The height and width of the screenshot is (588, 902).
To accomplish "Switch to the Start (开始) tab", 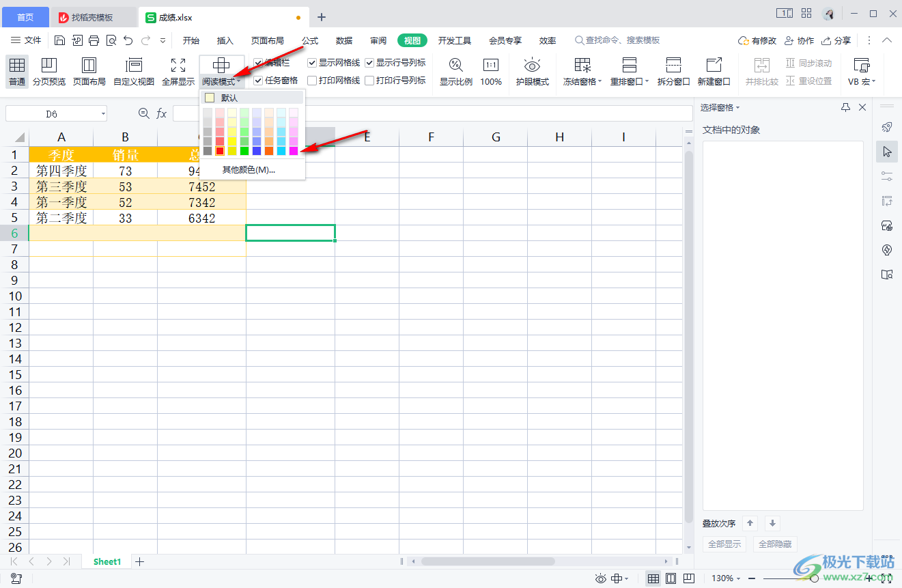I will [191, 40].
